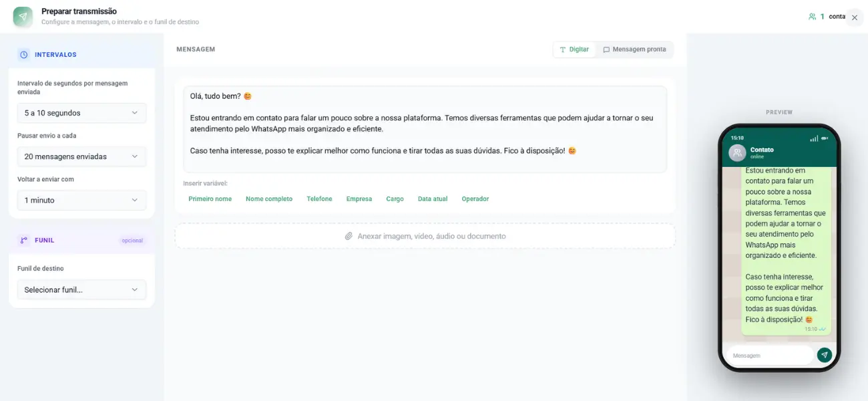Click the Preparar transmissão title
The width and height of the screenshot is (868, 401).
[79, 11]
